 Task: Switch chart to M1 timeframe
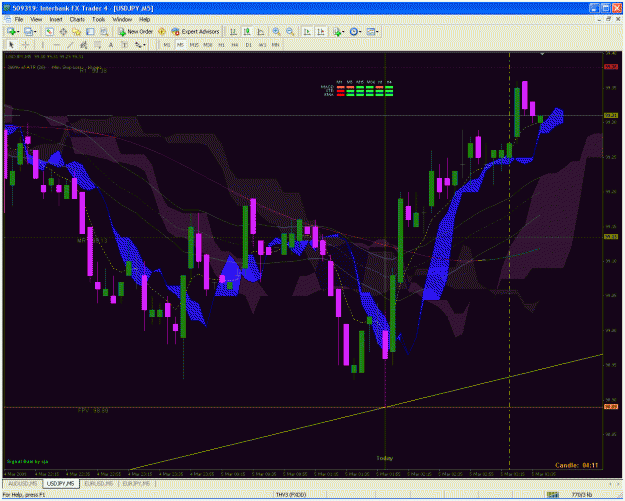point(167,45)
